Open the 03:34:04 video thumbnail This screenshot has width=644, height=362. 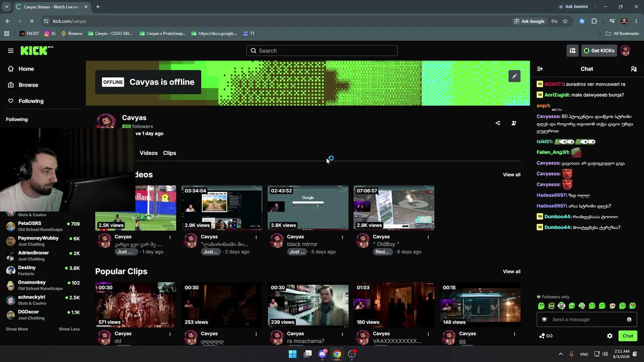pos(222,208)
